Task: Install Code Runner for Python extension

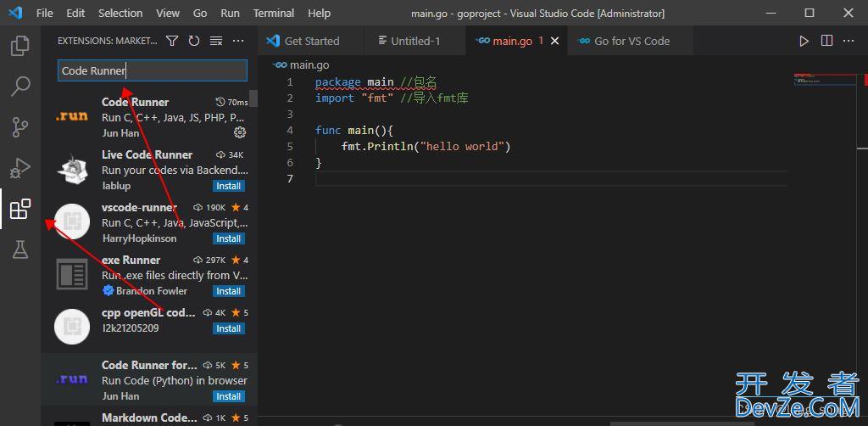Action: coord(229,396)
